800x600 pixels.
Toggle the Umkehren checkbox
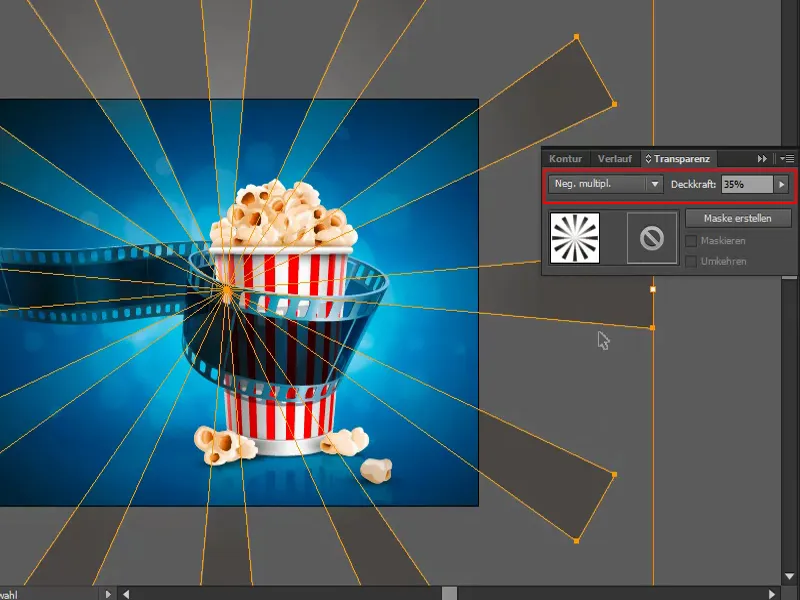click(691, 261)
